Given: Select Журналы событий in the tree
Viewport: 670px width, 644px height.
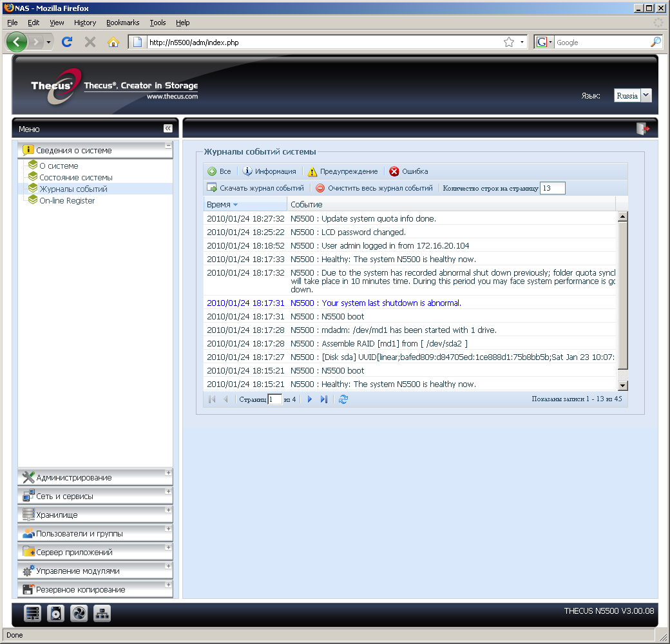Looking at the screenshot, I should (x=73, y=189).
